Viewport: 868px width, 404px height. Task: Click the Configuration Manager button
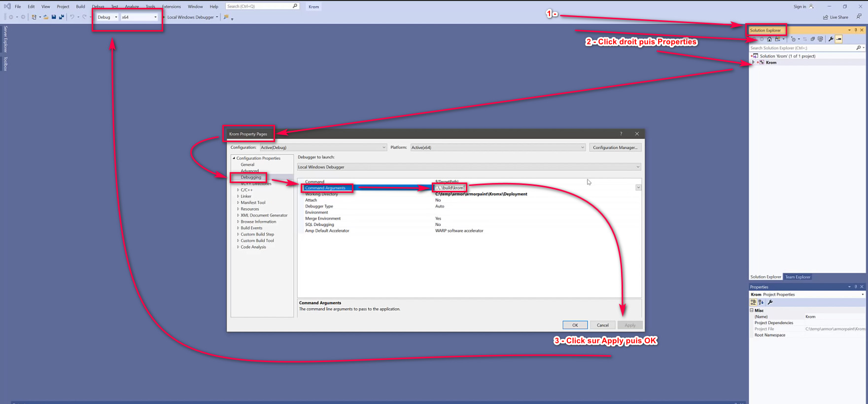[615, 147]
